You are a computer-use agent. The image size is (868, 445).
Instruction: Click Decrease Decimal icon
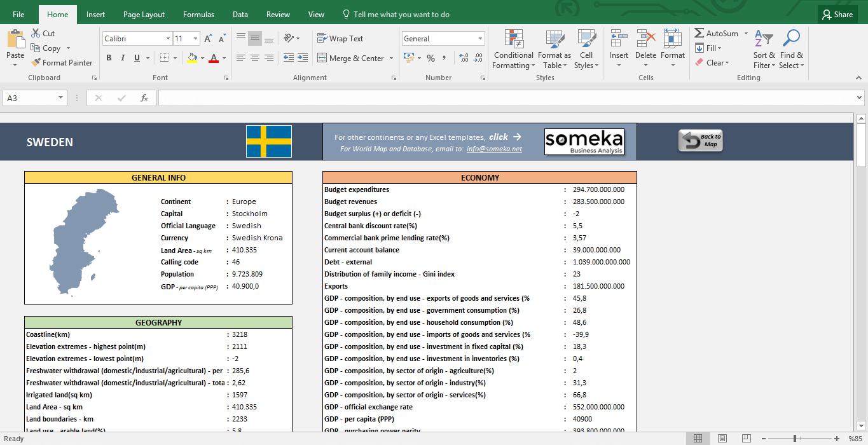pos(478,58)
